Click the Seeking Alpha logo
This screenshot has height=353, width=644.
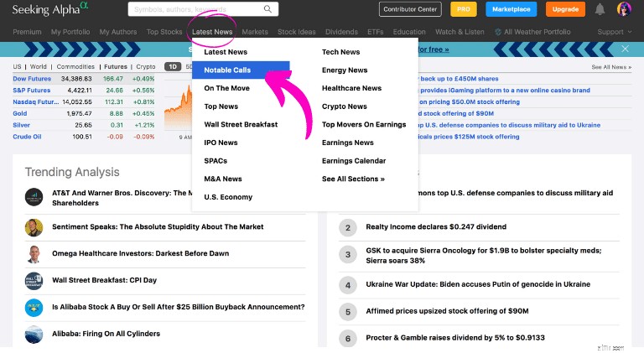pos(49,9)
